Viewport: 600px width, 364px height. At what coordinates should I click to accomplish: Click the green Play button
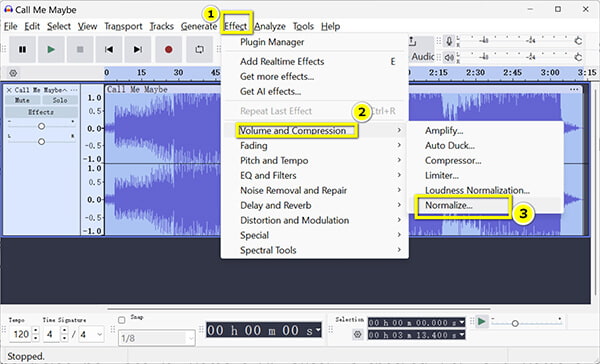point(51,49)
